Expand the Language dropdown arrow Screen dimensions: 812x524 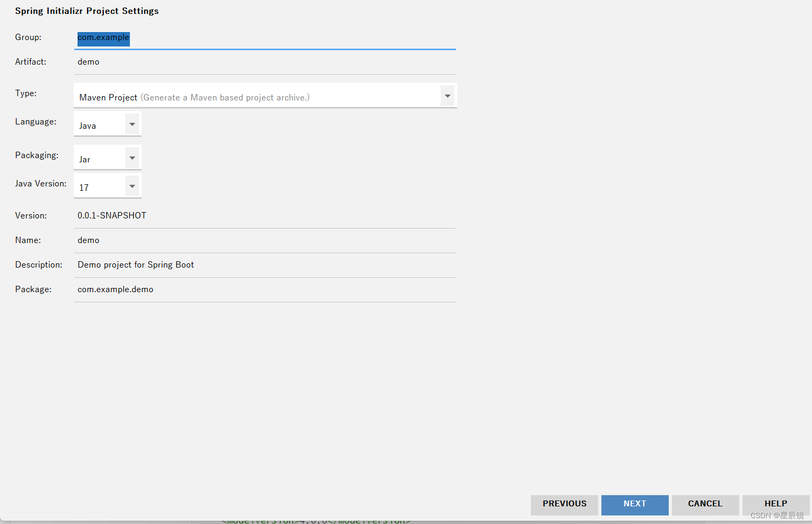(x=132, y=124)
